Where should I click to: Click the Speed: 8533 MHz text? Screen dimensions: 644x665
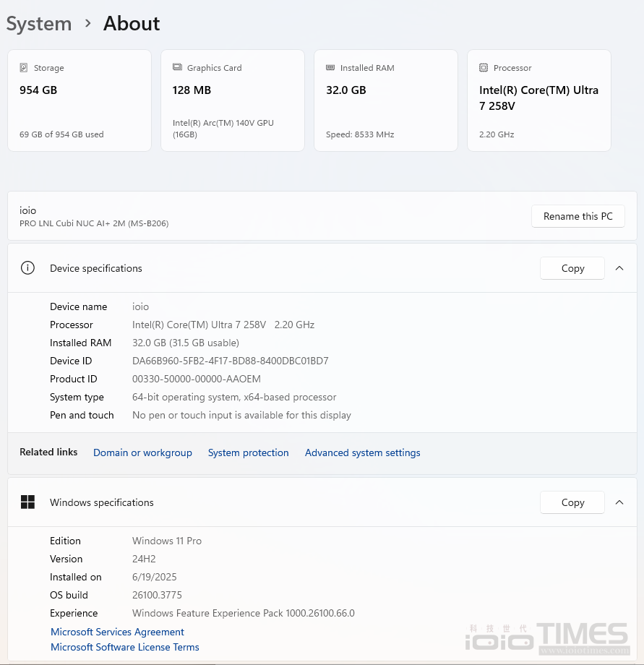pos(360,134)
